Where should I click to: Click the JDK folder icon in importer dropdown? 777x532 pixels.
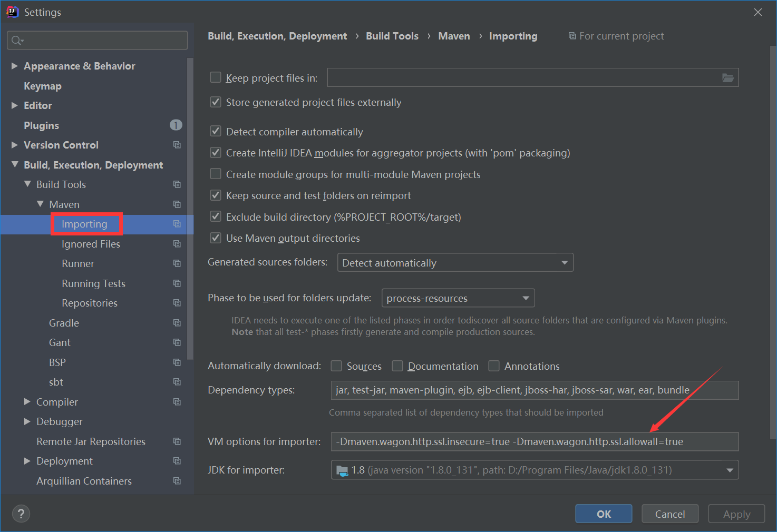(x=342, y=470)
